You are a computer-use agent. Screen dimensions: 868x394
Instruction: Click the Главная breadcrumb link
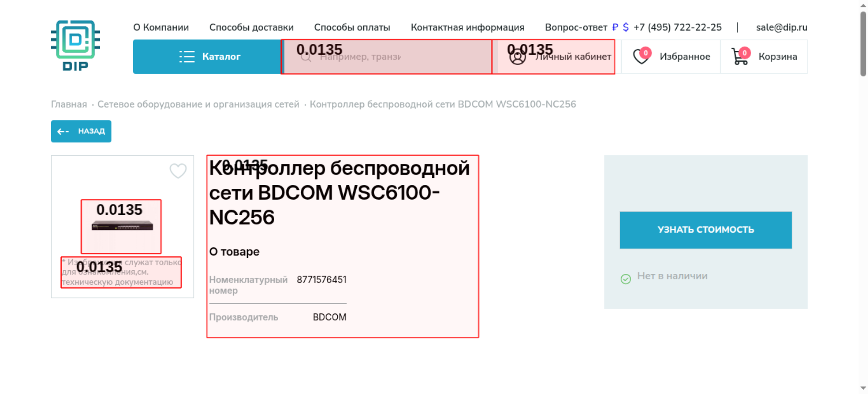(69, 104)
